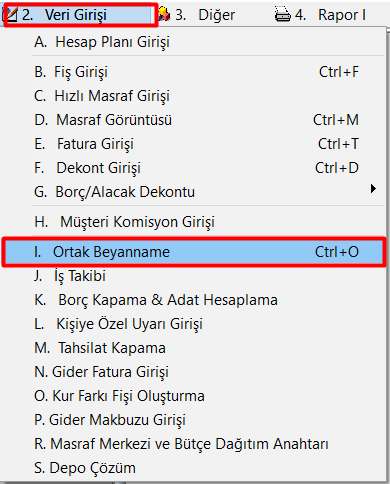The height and width of the screenshot is (484, 390).
Task: Open the 4. Rapor menu
Action: (x=320, y=15)
